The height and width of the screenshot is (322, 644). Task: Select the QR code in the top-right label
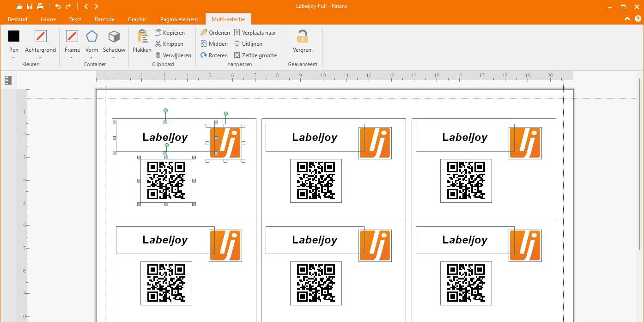466,181
